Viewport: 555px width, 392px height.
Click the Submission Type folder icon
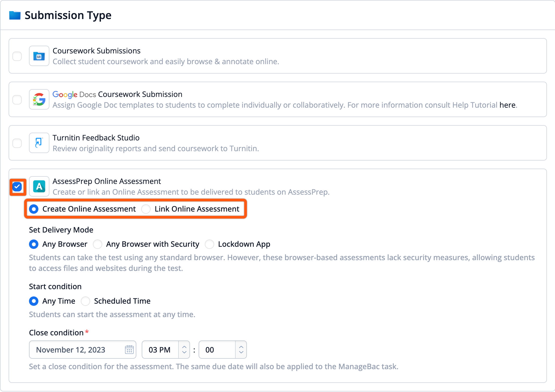pos(15,15)
